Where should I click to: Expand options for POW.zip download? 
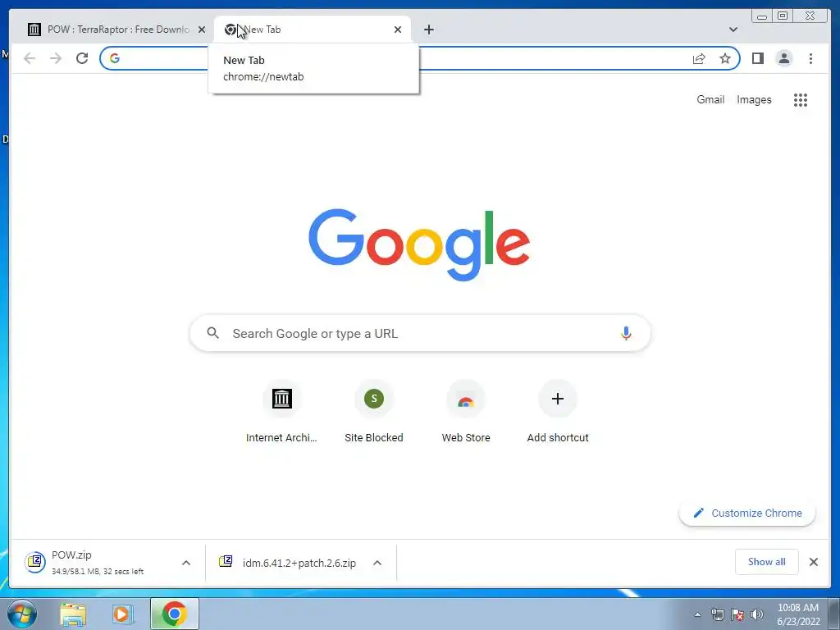pyautogui.click(x=186, y=563)
